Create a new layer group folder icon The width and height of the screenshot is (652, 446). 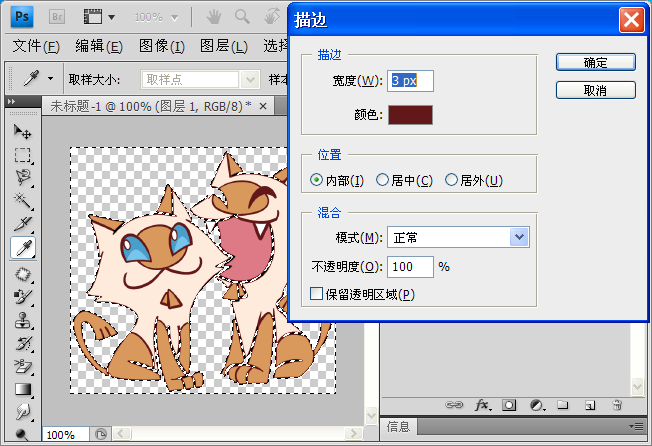click(x=563, y=405)
